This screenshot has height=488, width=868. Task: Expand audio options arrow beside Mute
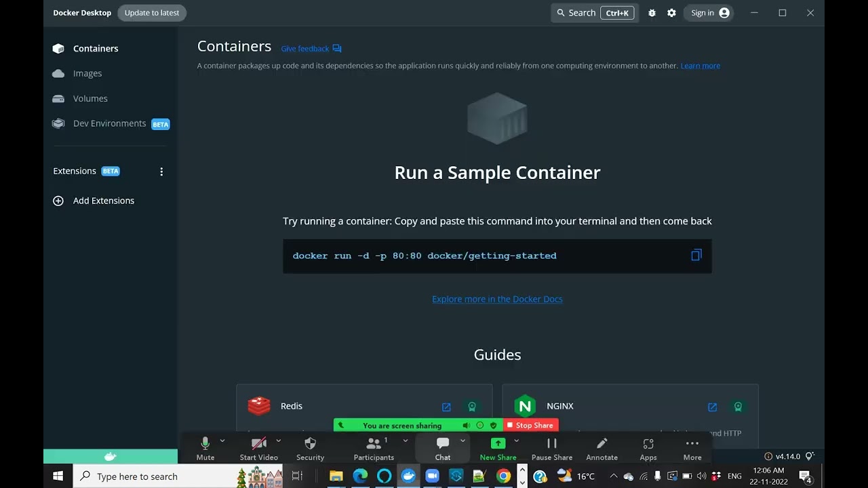(222, 441)
